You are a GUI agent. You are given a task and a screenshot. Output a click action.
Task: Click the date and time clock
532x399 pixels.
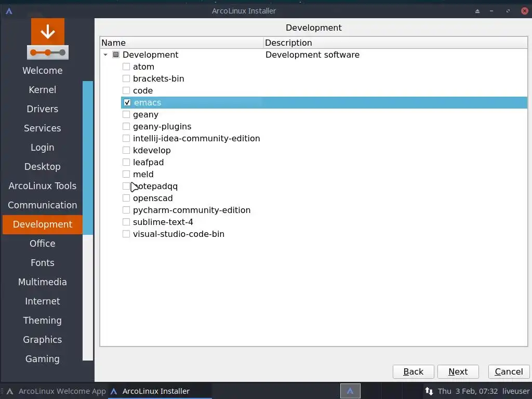pyautogui.click(x=468, y=391)
